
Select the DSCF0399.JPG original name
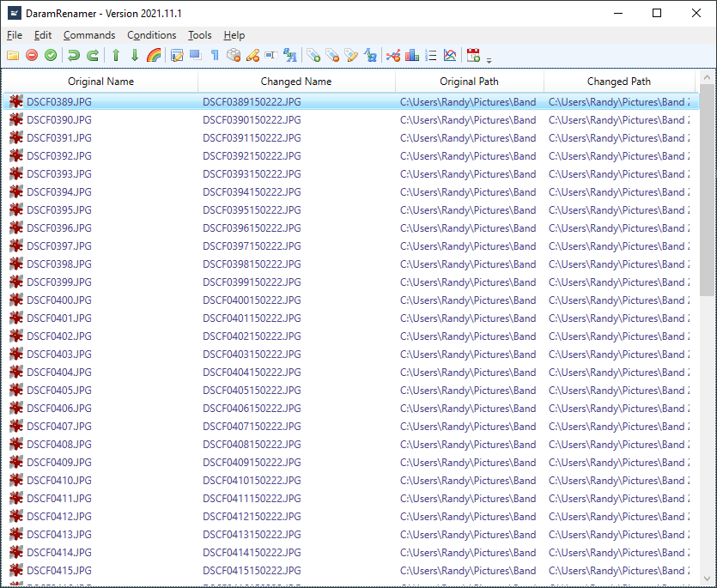pyautogui.click(x=59, y=282)
